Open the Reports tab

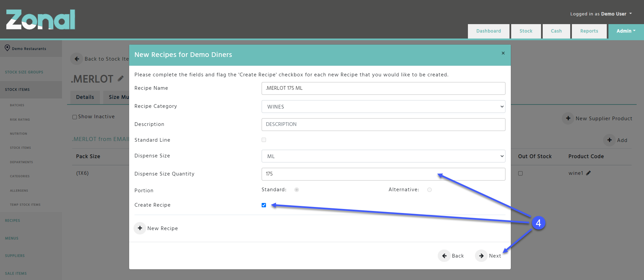[589, 31]
